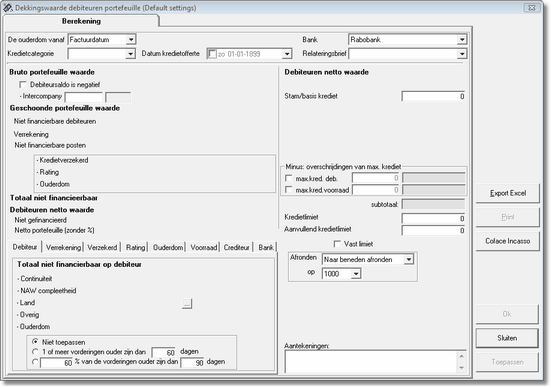Viewport: 551px width, 388px height.
Task: Click the Coface Incasso button
Action: [508, 241]
